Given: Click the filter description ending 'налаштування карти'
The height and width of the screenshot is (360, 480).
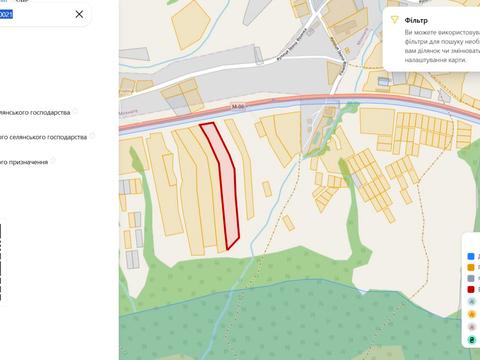Looking at the screenshot, I should point(442,46).
